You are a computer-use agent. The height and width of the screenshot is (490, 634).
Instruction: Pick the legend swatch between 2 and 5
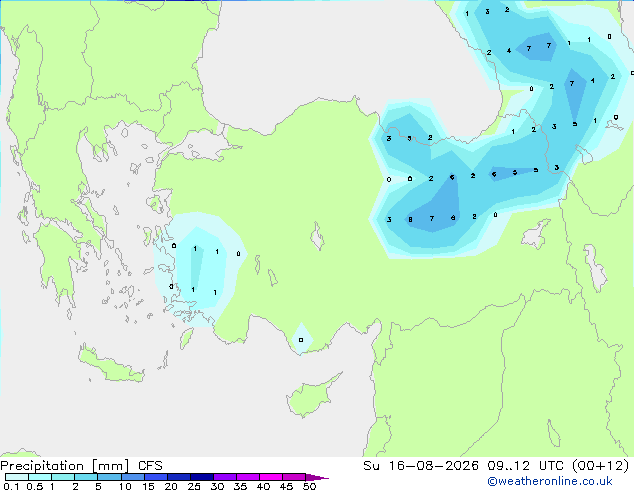tap(86, 477)
